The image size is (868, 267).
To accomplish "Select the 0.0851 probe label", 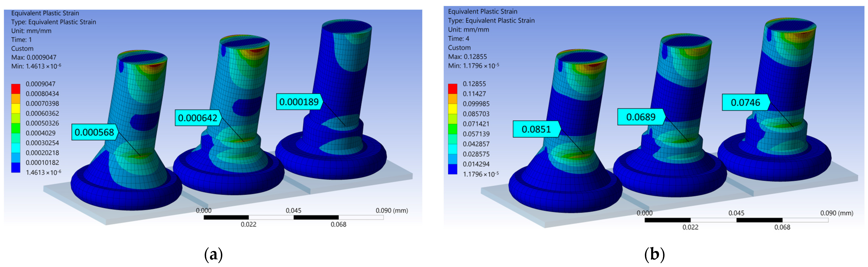I will (x=536, y=129).
